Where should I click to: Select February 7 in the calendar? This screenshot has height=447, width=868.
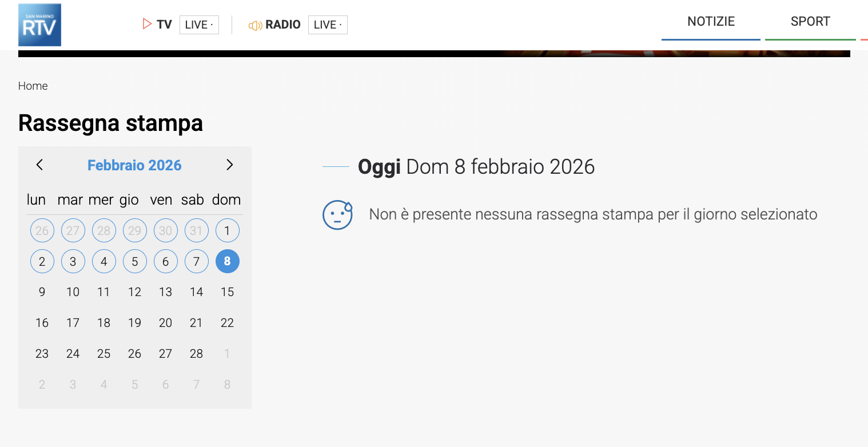pos(196,262)
